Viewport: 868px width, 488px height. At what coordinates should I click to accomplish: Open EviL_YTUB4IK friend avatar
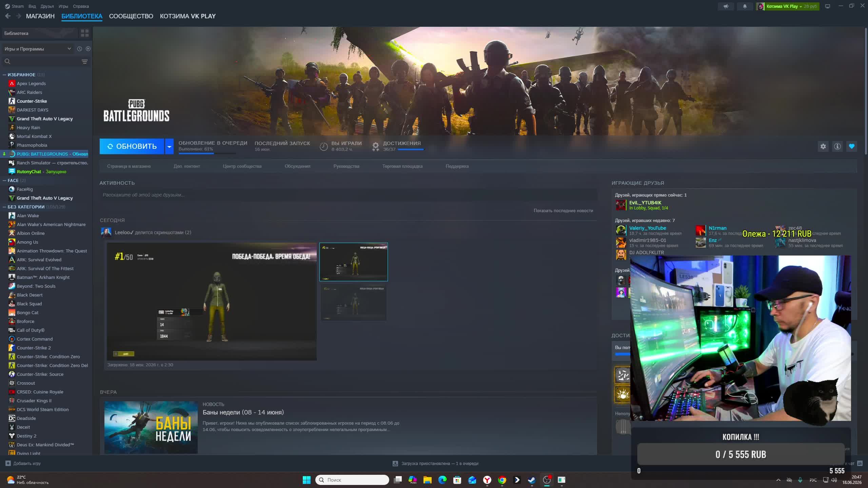[621, 205]
